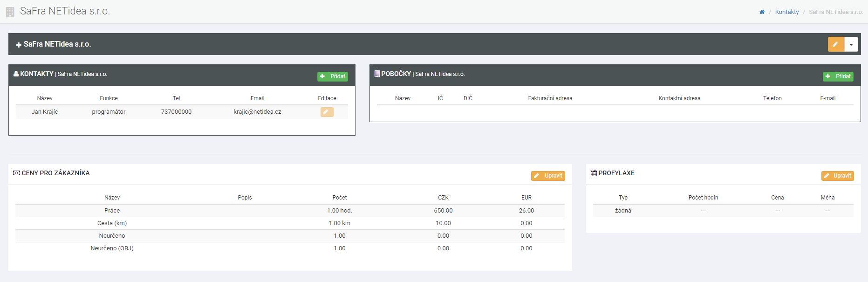The image size is (868, 282).
Task: Click the Email column header in Kontakty
Action: point(257,98)
